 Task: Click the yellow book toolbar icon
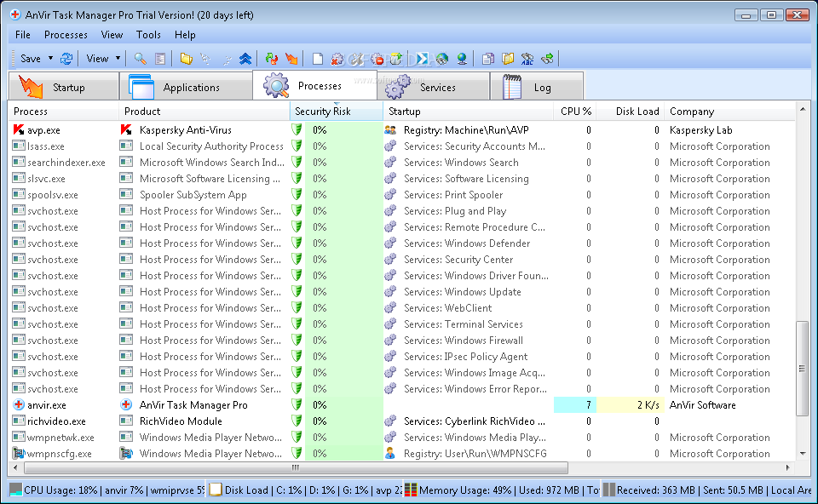pyautogui.click(x=508, y=59)
